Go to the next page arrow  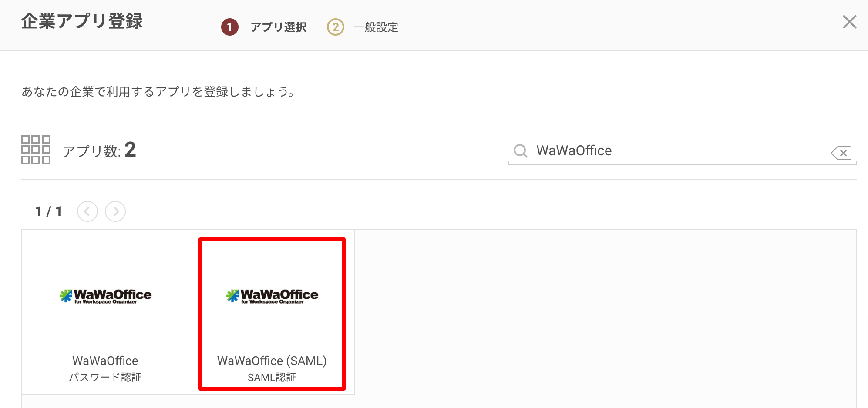pyautogui.click(x=115, y=211)
